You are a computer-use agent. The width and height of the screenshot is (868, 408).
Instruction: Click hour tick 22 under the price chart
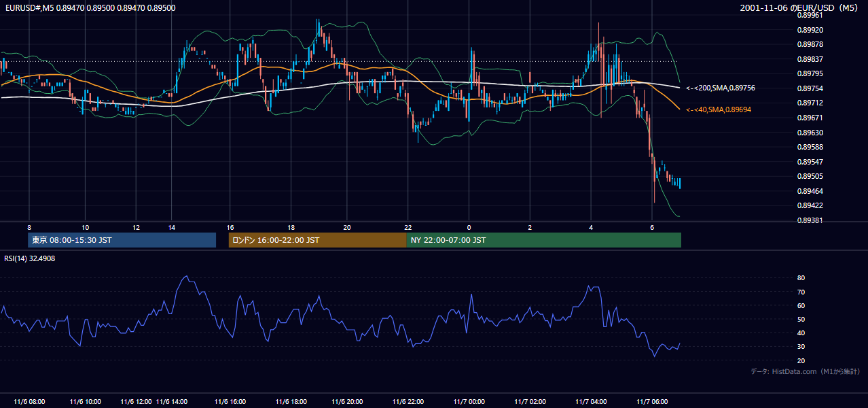coord(408,227)
